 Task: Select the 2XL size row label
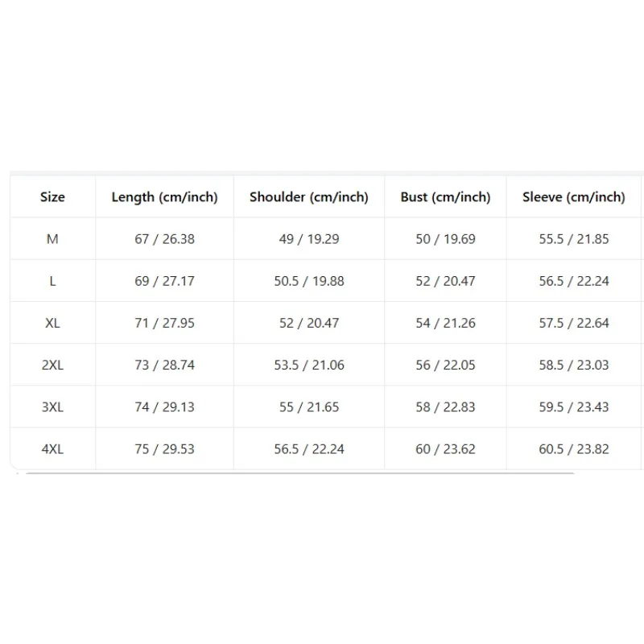(52, 365)
